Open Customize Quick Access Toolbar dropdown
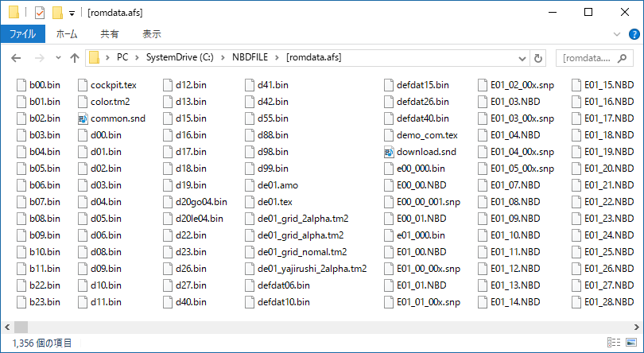The height and width of the screenshot is (353, 644). [x=72, y=14]
